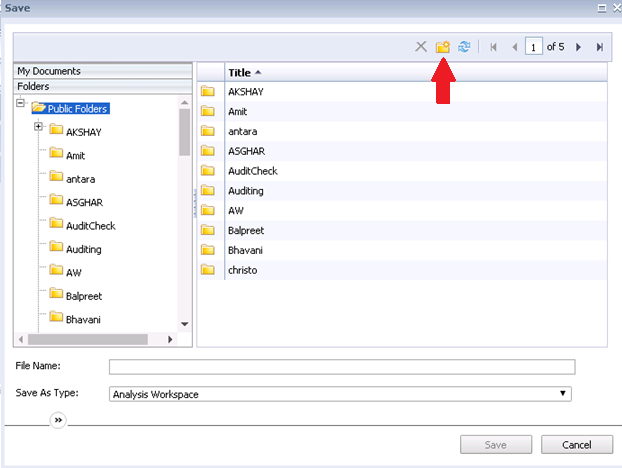The height and width of the screenshot is (468, 622).
Task: Select the Folders panel header
Action: coord(102,86)
